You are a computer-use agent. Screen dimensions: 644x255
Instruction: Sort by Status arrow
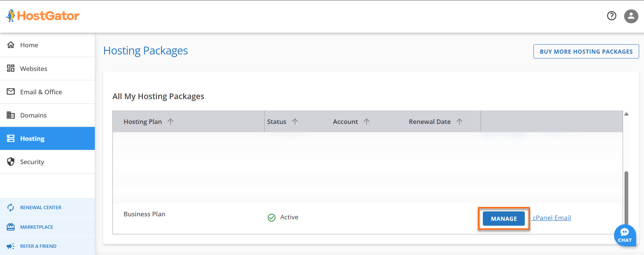[x=295, y=122]
